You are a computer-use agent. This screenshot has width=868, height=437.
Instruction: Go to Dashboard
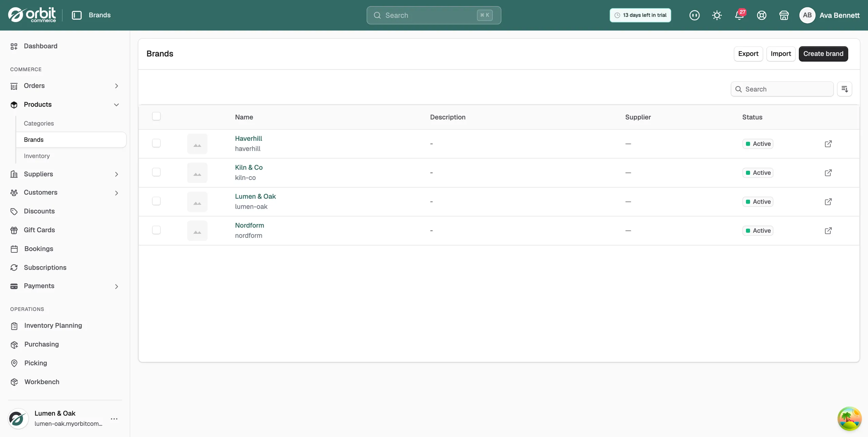coord(40,46)
